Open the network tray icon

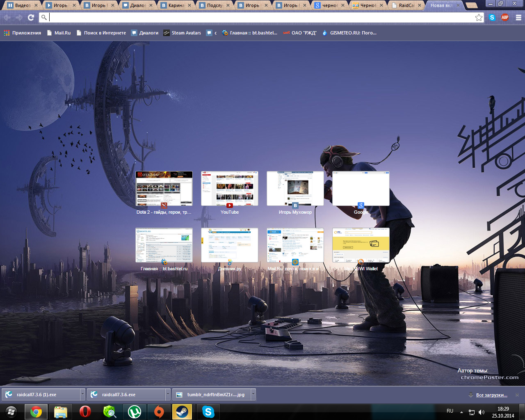tap(472, 412)
